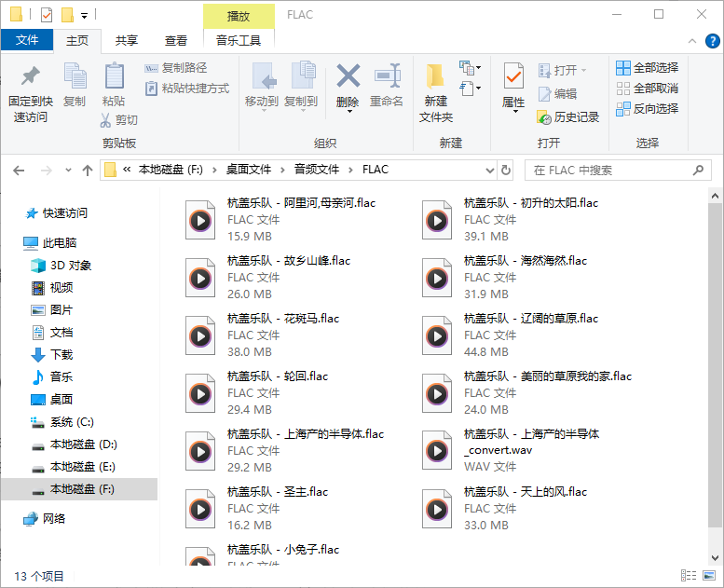This screenshot has height=588, width=724.
Task: Click the Up one level arrow
Action: coord(88,171)
